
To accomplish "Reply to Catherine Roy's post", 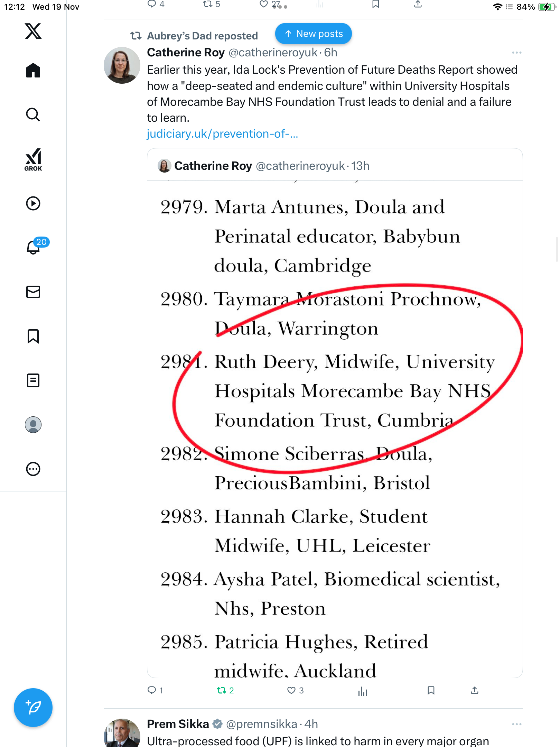I will click(152, 691).
